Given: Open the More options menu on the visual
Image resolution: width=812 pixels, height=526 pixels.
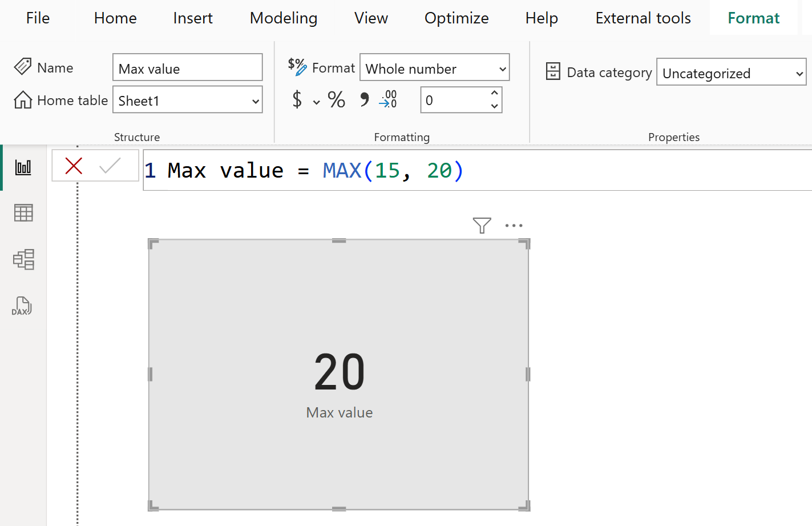Looking at the screenshot, I should tap(514, 226).
